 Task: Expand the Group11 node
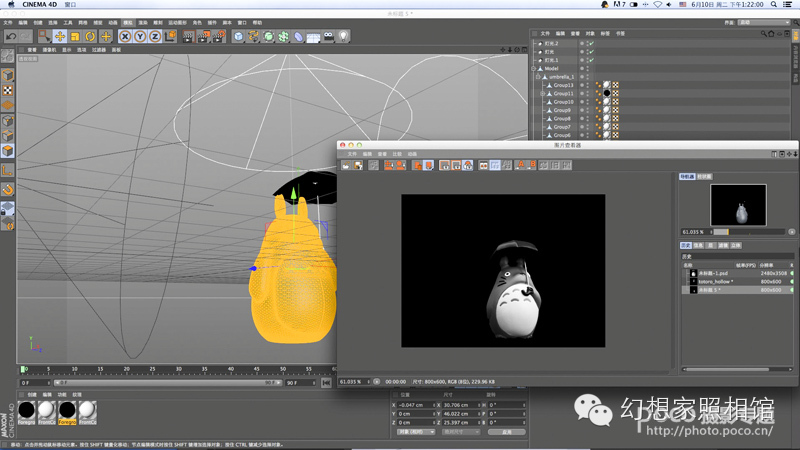tap(542, 93)
